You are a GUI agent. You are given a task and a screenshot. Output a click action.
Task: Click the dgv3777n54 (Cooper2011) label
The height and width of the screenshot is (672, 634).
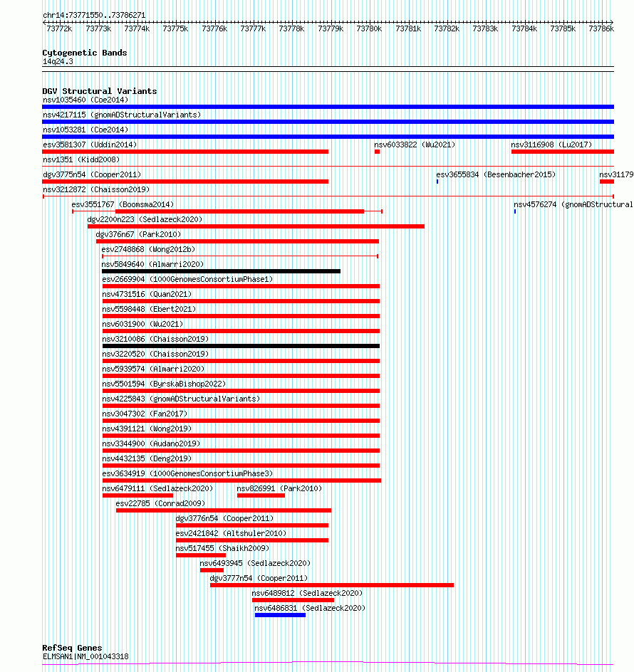259,579
